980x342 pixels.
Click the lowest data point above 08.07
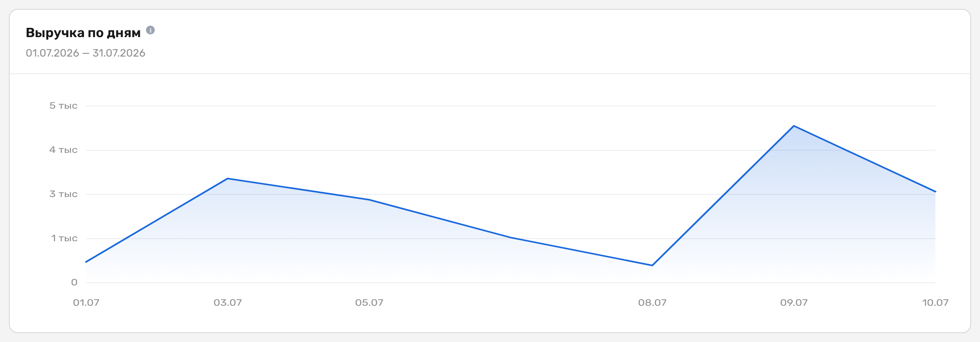(x=652, y=265)
